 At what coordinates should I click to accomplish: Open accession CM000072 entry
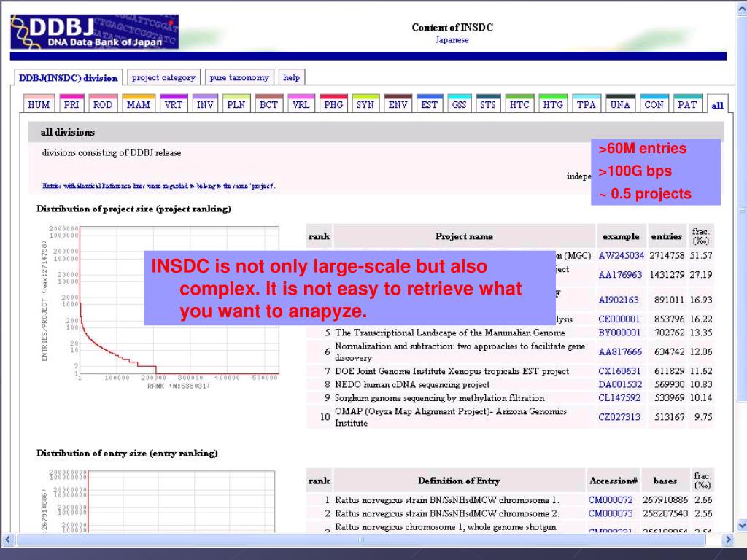(611, 500)
